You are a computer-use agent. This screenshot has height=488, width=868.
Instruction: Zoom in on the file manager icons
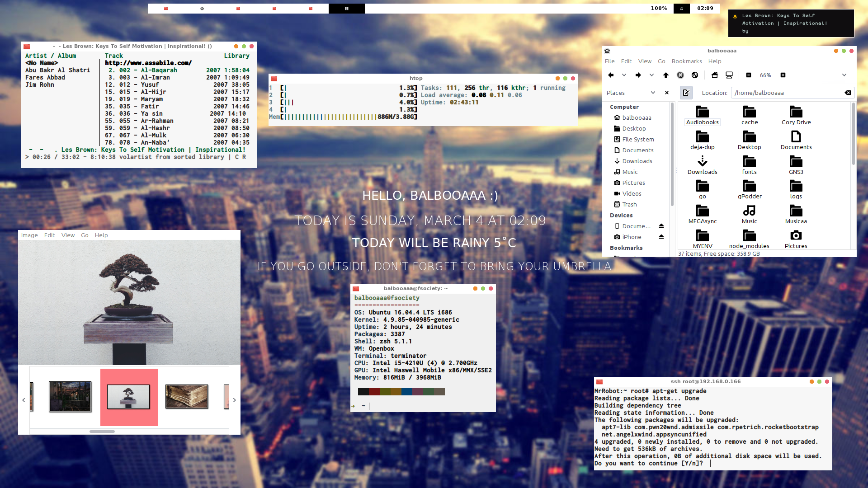783,75
